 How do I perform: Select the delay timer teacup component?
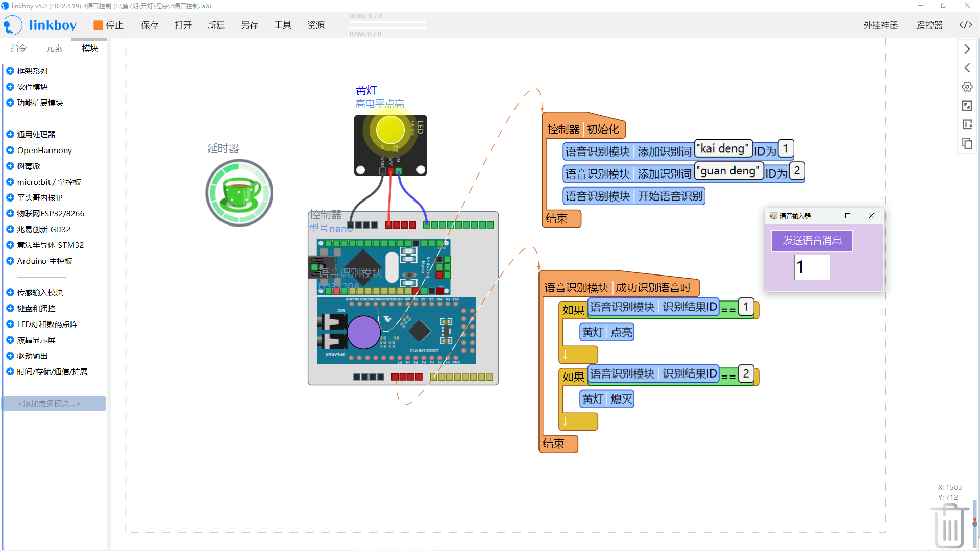tap(239, 193)
